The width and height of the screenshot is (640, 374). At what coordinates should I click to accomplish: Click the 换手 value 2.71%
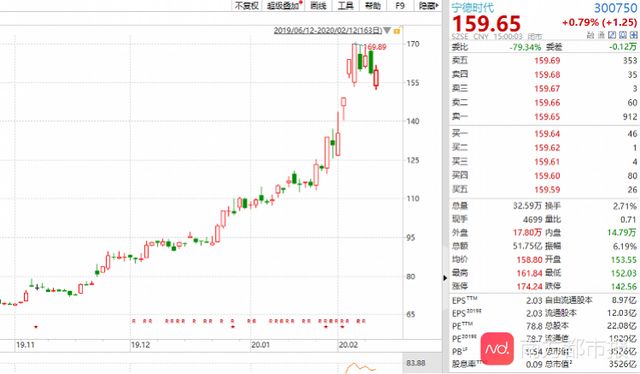[624, 206]
